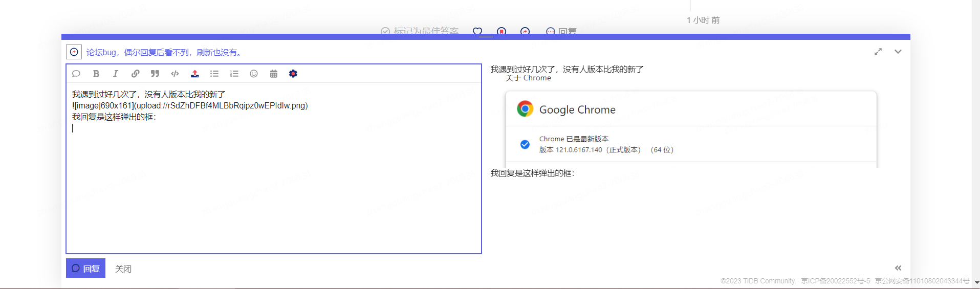Place the cursor in the reply text editor
This screenshot has width=980, height=289.
click(274, 168)
